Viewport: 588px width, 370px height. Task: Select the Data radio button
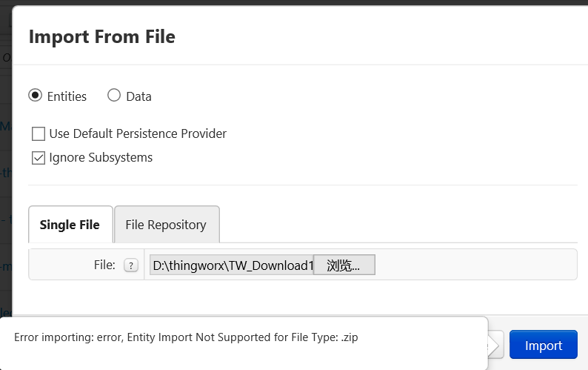tap(114, 96)
